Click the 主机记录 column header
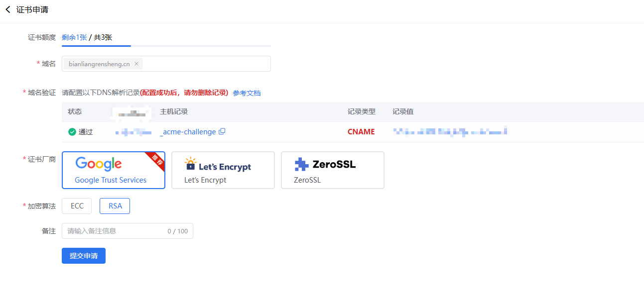The image size is (644, 306). [x=174, y=111]
